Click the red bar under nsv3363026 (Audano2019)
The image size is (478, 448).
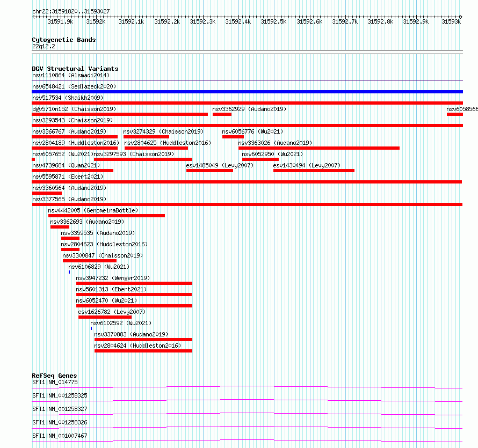coord(319,148)
